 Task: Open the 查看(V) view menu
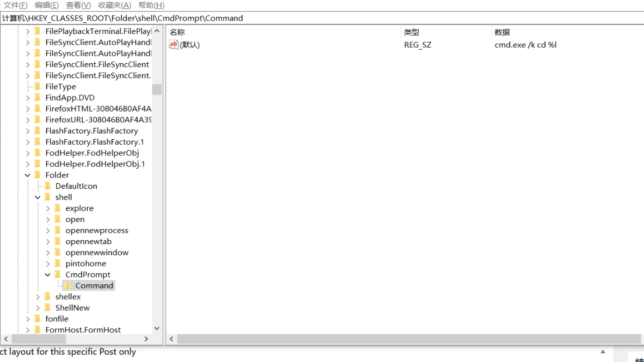pyautogui.click(x=78, y=5)
